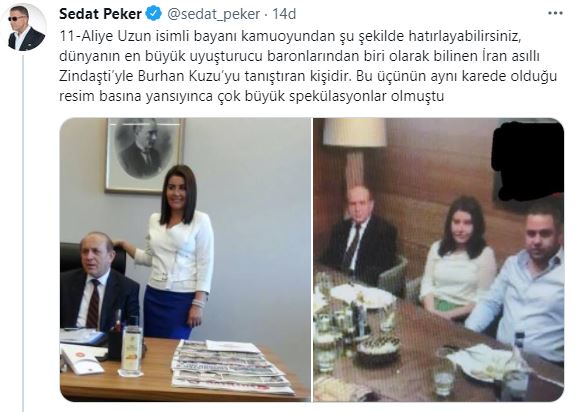Click the water glass on dinner table
The height and width of the screenshot is (412, 580).
coord(444,373)
